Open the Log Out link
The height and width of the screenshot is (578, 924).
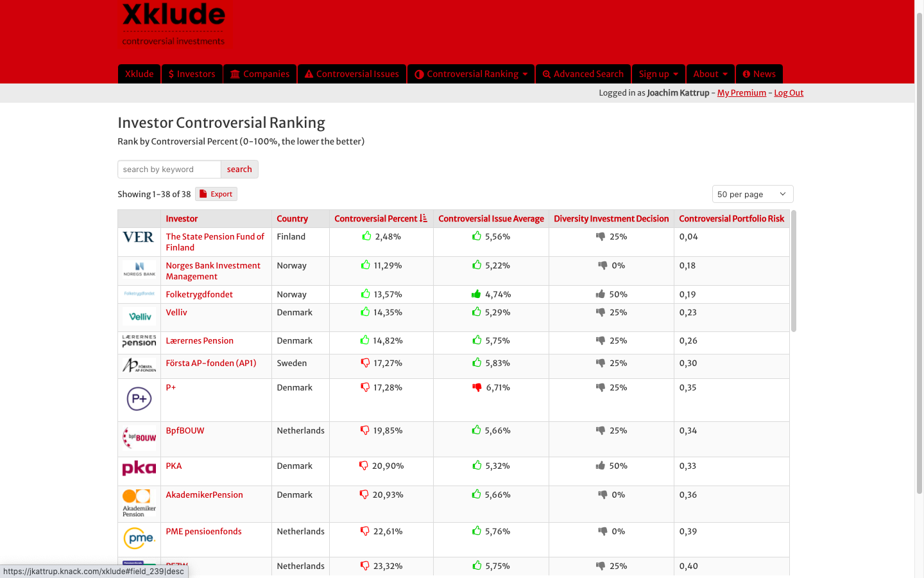[789, 93]
